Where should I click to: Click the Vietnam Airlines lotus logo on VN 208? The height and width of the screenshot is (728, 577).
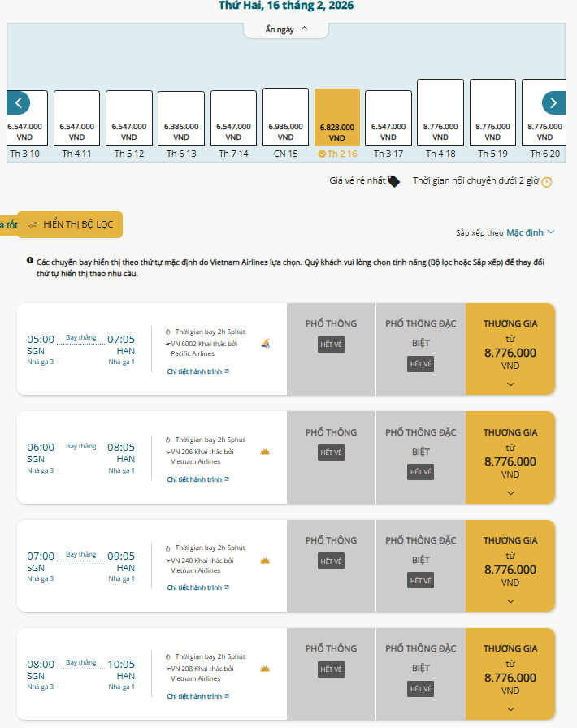(264, 669)
